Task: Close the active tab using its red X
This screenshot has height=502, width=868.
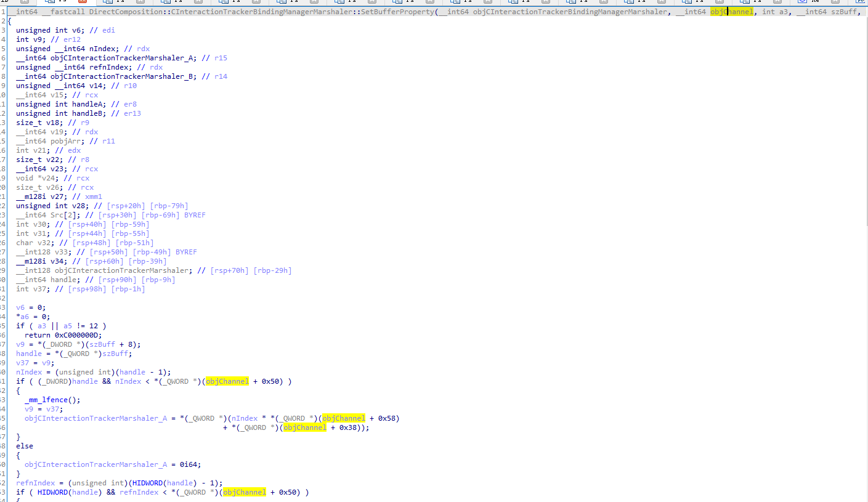Action: pos(83,2)
